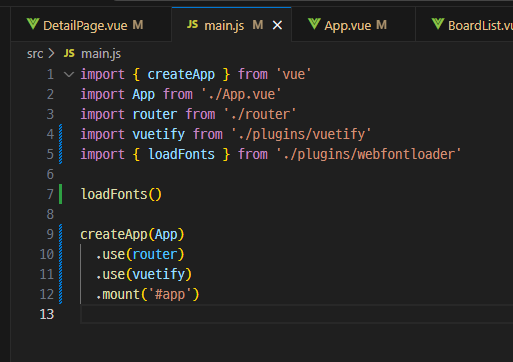Click the main.js breadcrumb item
Image resolution: width=513 pixels, height=362 pixels.
tap(101, 54)
